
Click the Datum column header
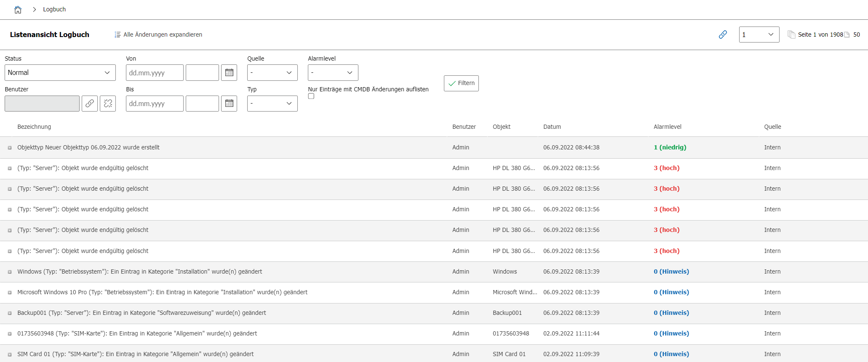[x=552, y=127]
